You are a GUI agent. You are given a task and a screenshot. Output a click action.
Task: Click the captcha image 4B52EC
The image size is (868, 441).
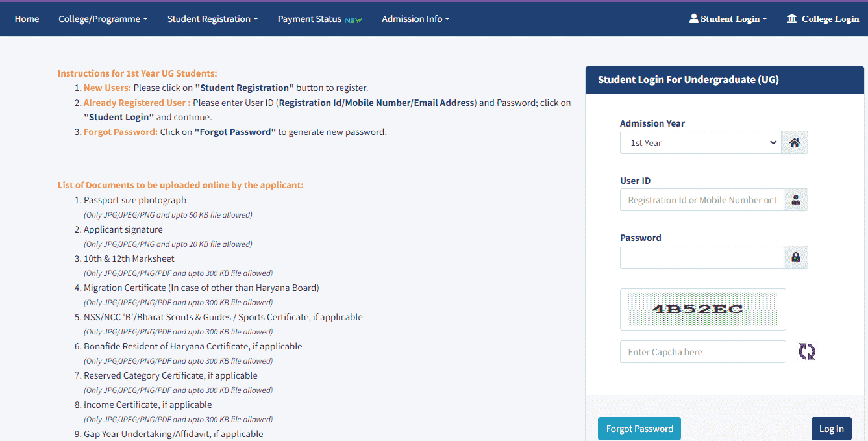pyautogui.click(x=702, y=309)
